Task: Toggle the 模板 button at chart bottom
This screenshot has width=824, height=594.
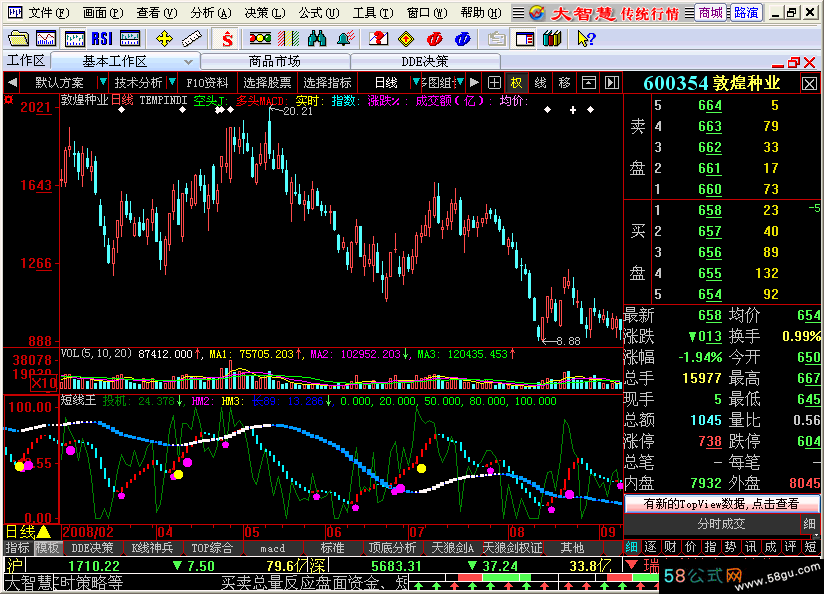Action: pyautogui.click(x=47, y=548)
